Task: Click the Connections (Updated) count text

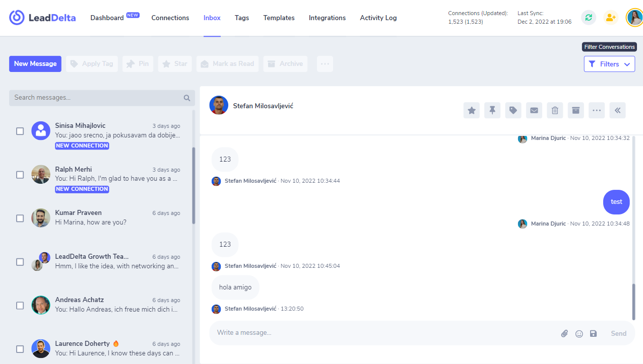Action: pos(478,18)
